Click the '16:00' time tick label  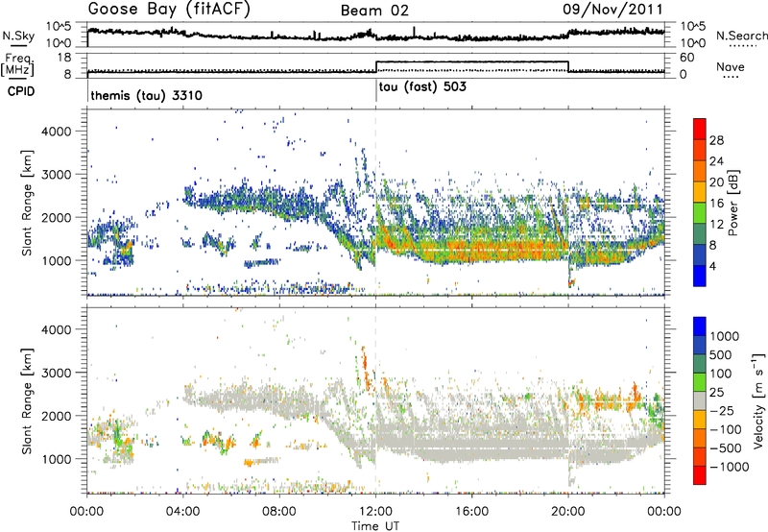click(x=471, y=512)
